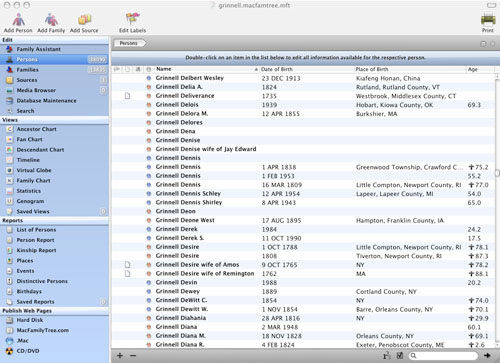Screen dimensions: 500x363
Task: Show the Descendant Chart view
Action: pos(54,150)
